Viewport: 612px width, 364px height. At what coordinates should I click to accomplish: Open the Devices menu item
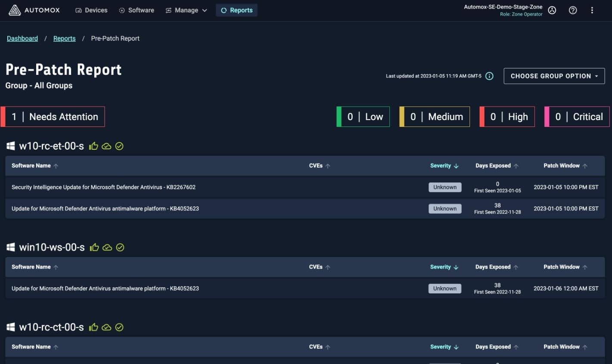[x=91, y=10]
